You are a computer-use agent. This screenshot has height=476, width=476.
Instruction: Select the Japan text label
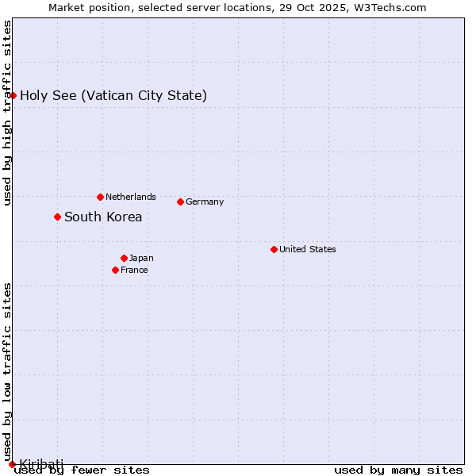point(141,258)
